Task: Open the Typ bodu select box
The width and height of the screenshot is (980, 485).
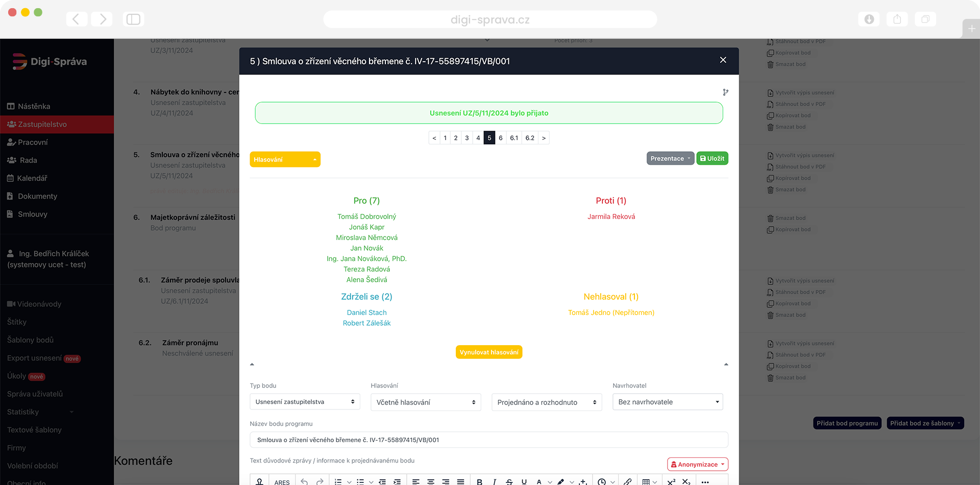Action: (305, 402)
